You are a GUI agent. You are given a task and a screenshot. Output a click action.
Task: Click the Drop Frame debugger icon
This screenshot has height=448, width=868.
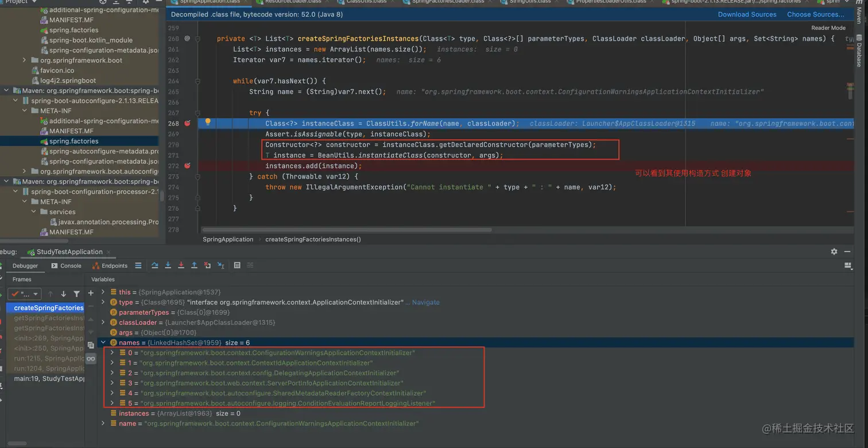coord(207,265)
